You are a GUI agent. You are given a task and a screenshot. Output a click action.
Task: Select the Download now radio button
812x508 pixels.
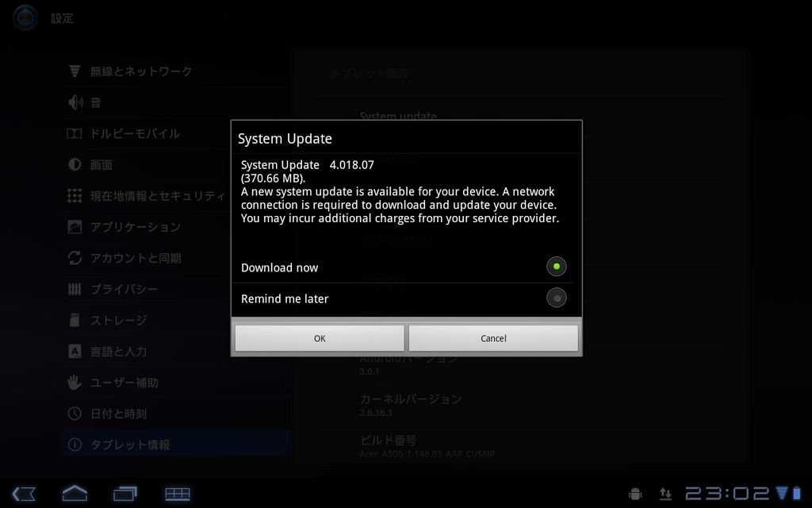coord(556,267)
